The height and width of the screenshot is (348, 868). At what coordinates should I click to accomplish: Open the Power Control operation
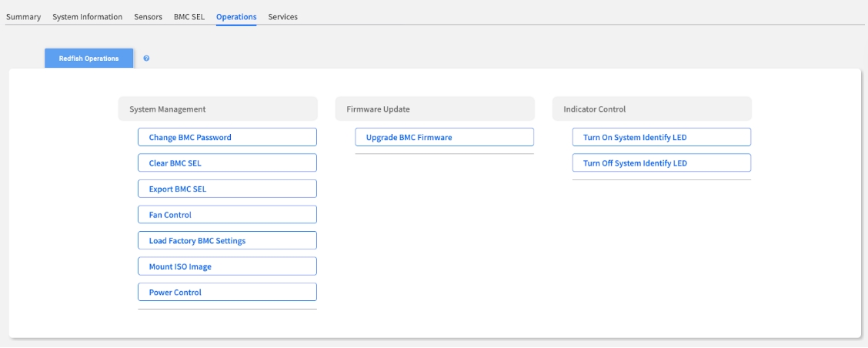pyautogui.click(x=227, y=292)
